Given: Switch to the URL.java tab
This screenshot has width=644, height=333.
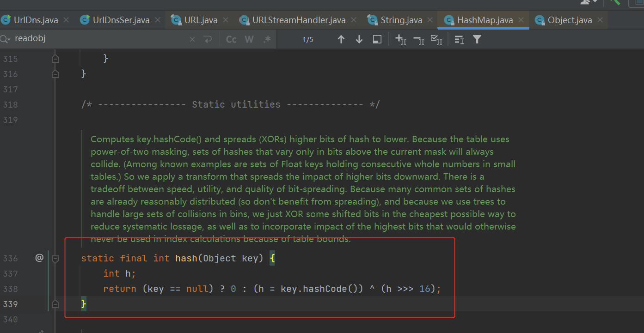Looking at the screenshot, I should click(201, 20).
